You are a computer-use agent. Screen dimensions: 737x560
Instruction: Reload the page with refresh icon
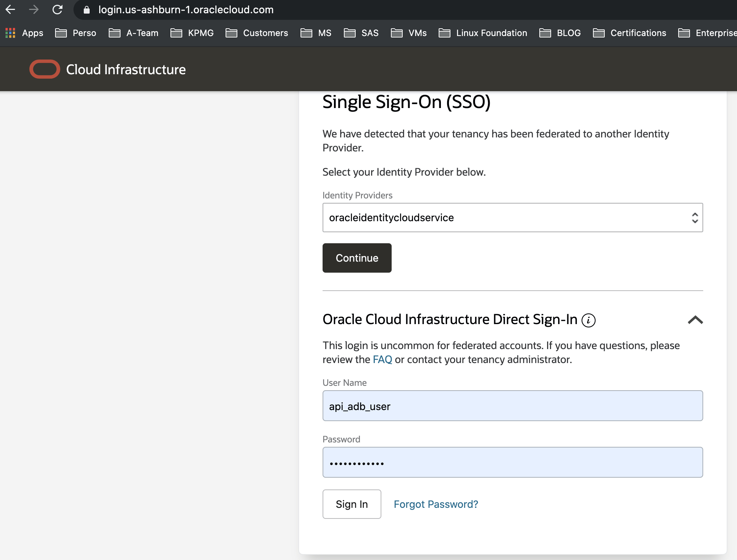tap(57, 10)
